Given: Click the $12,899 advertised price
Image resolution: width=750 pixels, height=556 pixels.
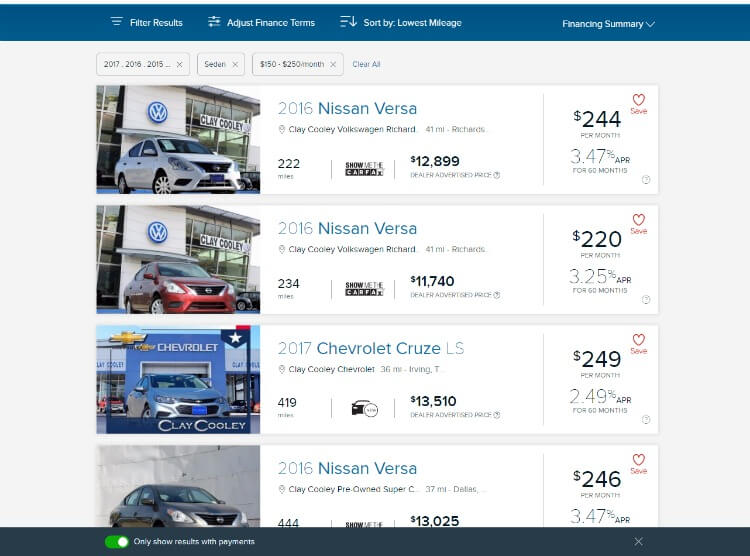Looking at the screenshot, I should click(x=435, y=161).
